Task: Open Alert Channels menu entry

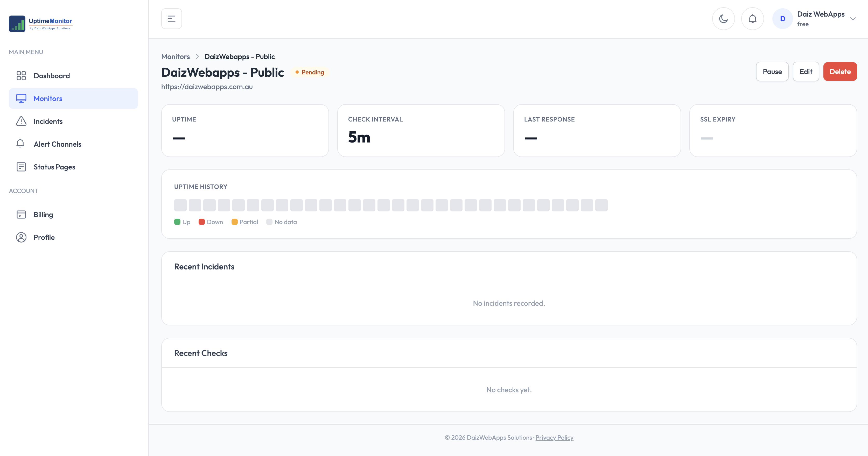Action: pos(73,144)
